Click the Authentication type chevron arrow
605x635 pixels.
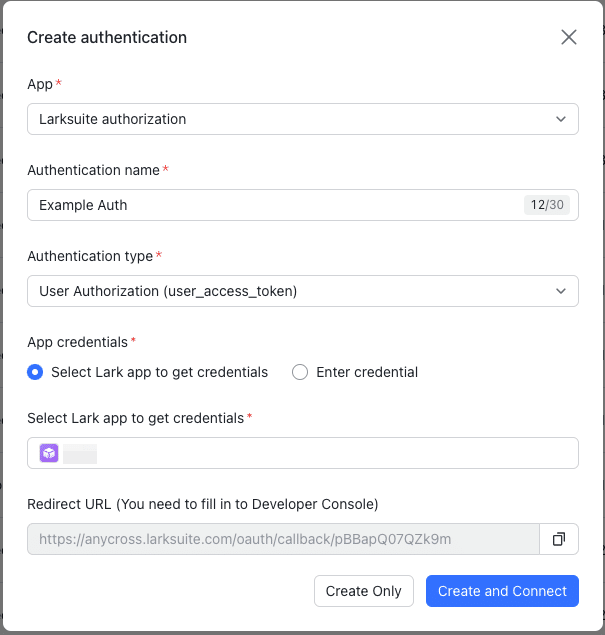coord(560,291)
